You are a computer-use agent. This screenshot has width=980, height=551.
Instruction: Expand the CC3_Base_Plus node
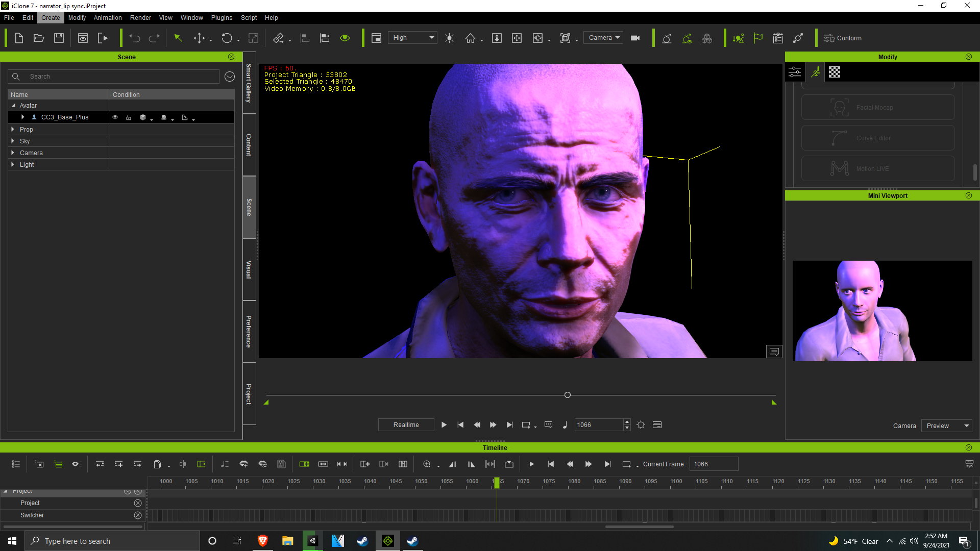pos(22,117)
